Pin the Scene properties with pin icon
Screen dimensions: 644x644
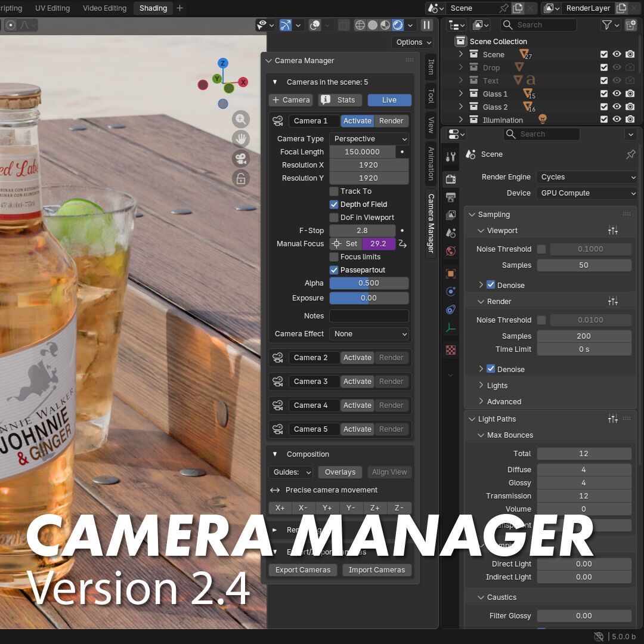click(630, 154)
